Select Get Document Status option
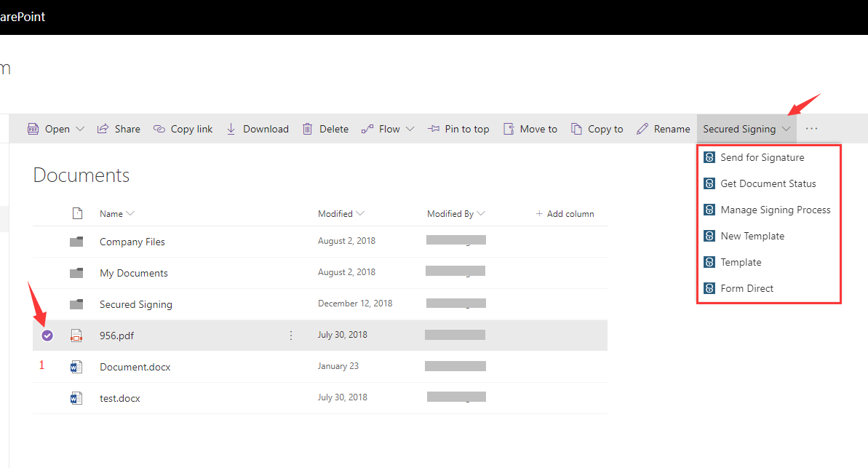The height and width of the screenshot is (468, 868). pyautogui.click(x=768, y=183)
